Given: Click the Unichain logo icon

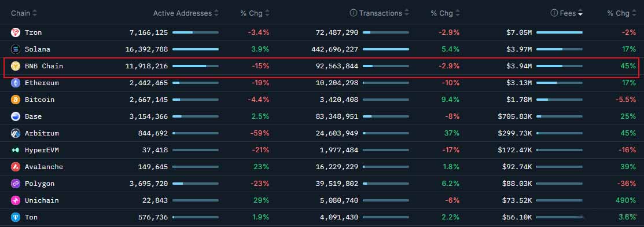Looking at the screenshot, I should pyautogui.click(x=16, y=200).
